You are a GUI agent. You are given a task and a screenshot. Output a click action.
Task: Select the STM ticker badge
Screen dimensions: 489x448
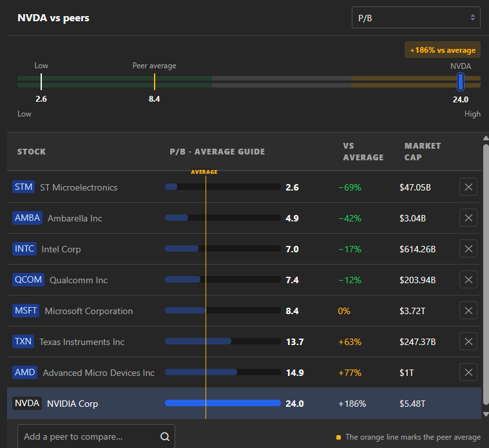23,187
